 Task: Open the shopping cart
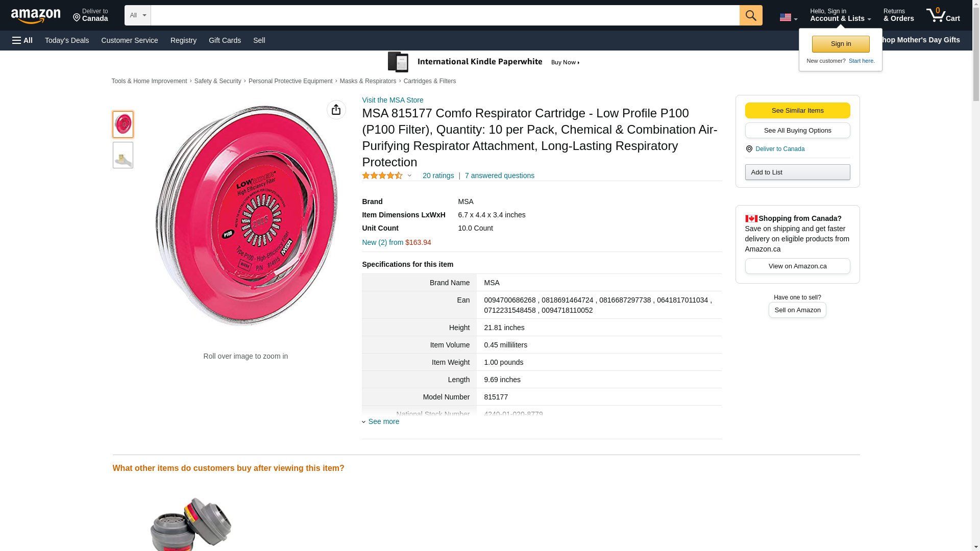click(943, 15)
